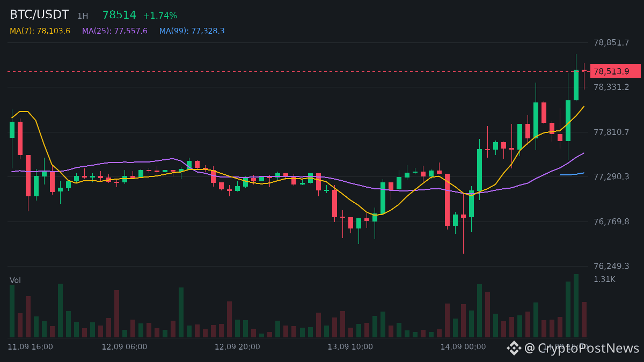This screenshot has height=362, width=644.
Task: Click the latest small red candle at far right
Action: pyautogui.click(x=584, y=70)
